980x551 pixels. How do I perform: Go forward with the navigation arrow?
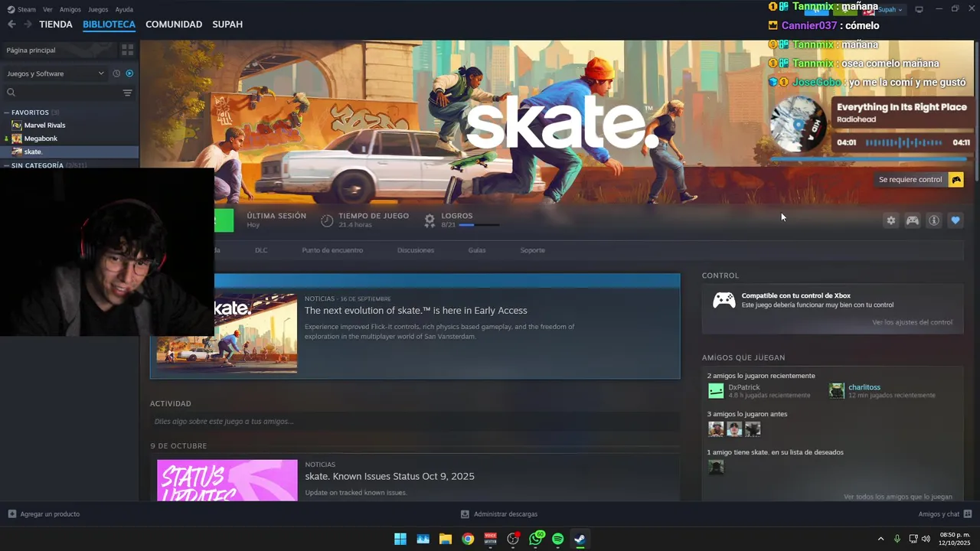pyautogui.click(x=28, y=24)
